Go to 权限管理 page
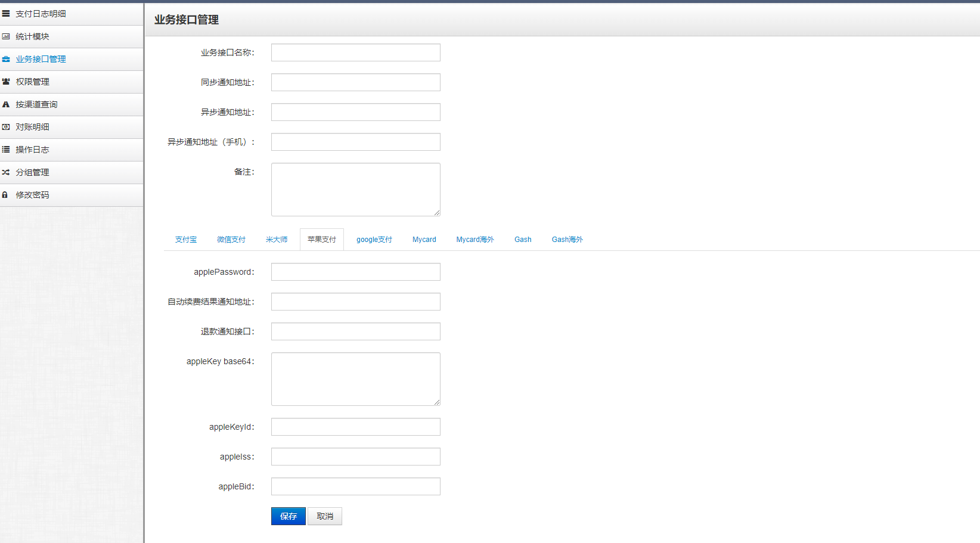The height and width of the screenshot is (543, 980). [x=72, y=82]
